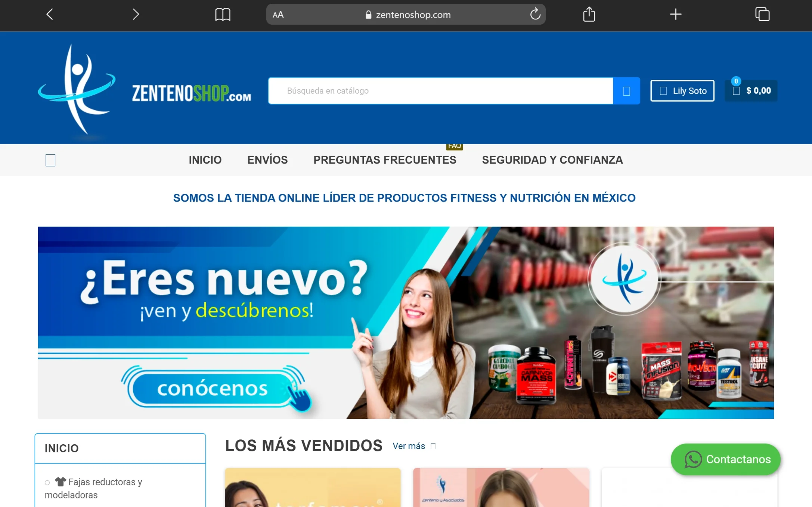The width and height of the screenshot is (812, 507).
Task: Go back using browser back arrow
Action: [50, 15]
